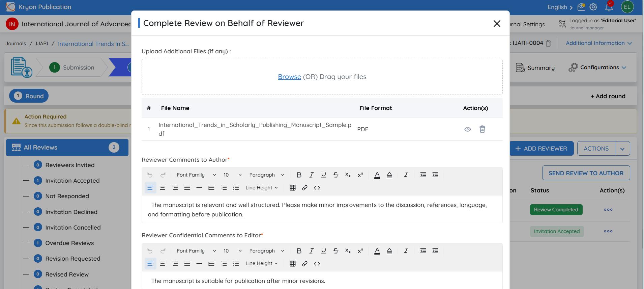Screen dimensions: 644x289
Task: Expand the ACTIONS dropdown arrow
Action: point(622,149)
